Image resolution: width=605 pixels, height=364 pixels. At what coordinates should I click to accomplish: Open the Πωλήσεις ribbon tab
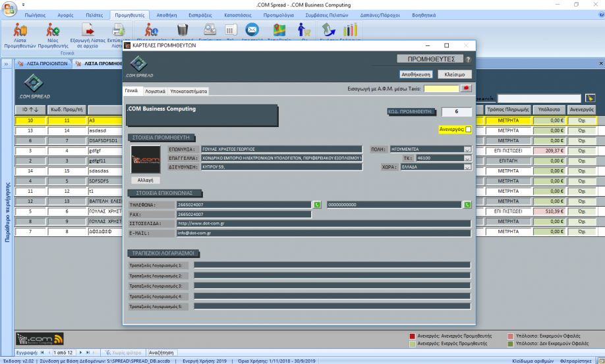coord(35,15)
